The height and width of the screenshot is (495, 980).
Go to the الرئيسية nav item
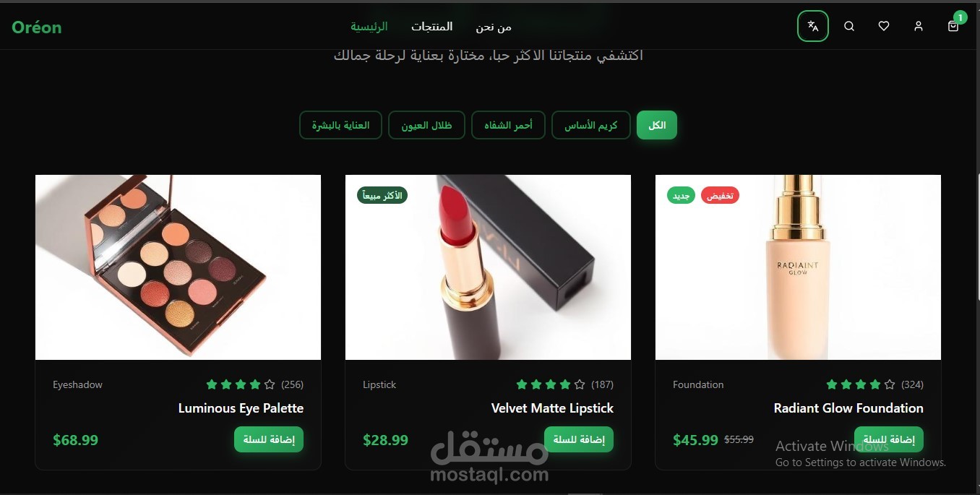coord(369,27)
